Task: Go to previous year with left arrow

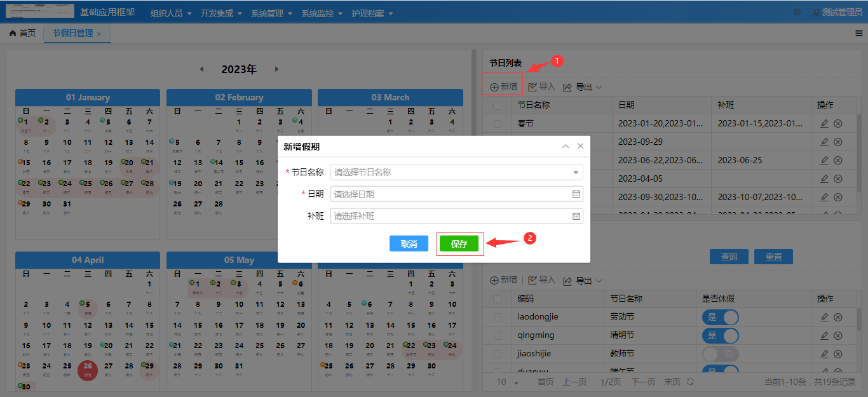Action: (202, 69)
